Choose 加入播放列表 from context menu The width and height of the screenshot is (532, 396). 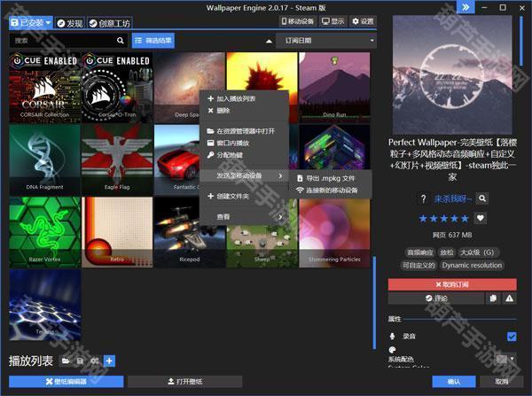(244, 98)
